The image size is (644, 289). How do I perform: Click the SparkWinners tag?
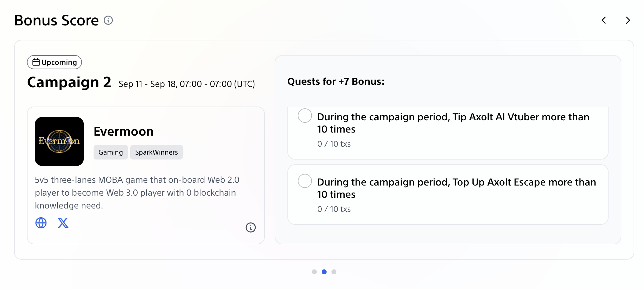tap(157, 152)
